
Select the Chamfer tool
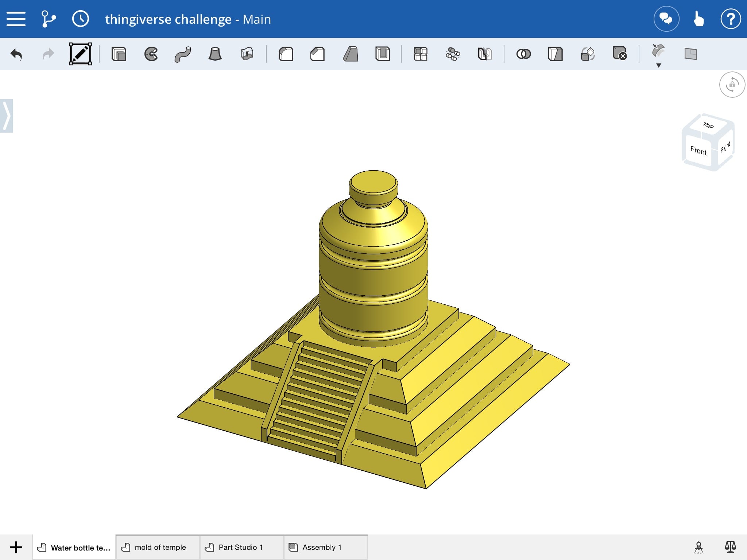(317, 54)
